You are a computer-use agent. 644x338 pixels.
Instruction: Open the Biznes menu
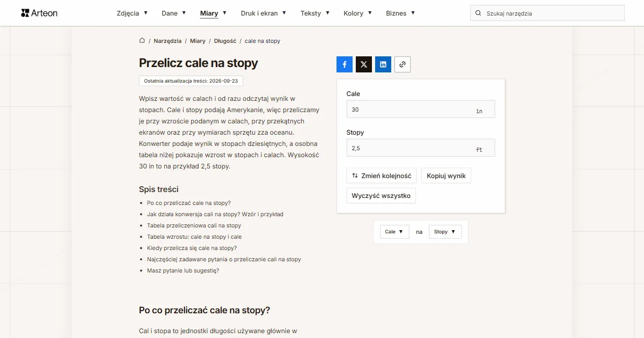400,13
